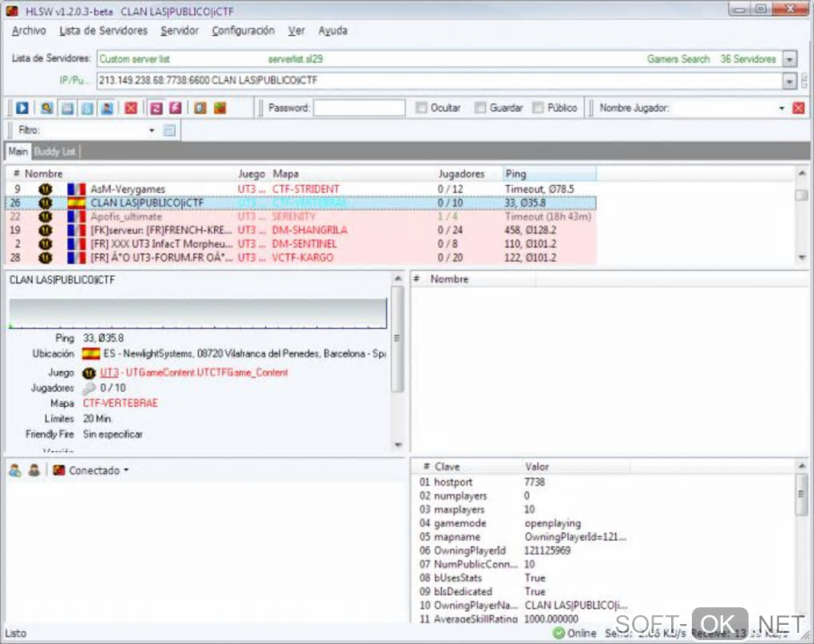Image resolution: width=814 pixels, height=644 pixels.
Task: Open the Servidor menu
Action: coord(180,30)
